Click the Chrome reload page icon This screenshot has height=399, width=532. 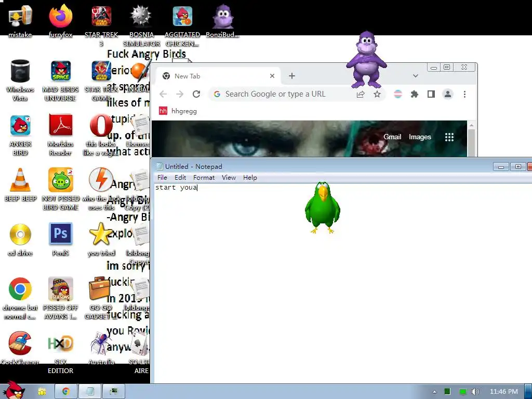pyautogui.click(x=196, y=94)
